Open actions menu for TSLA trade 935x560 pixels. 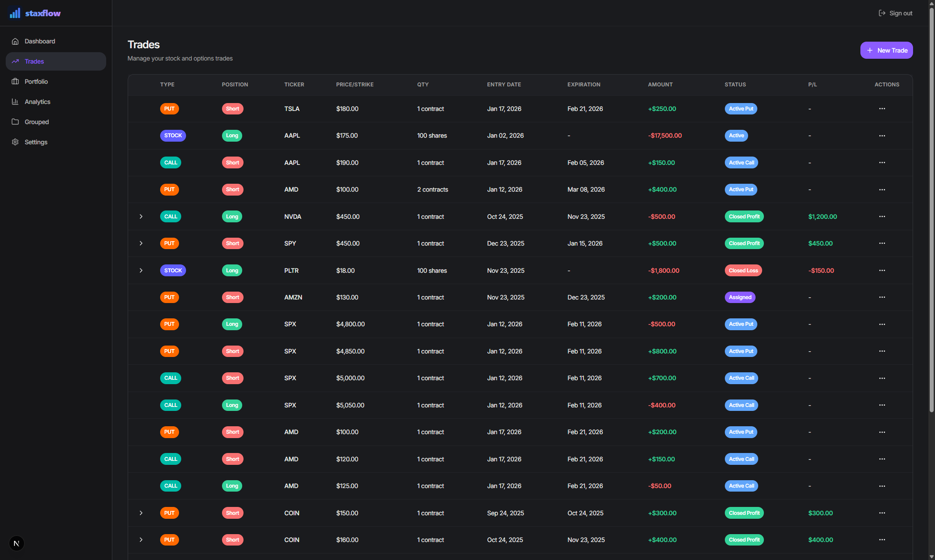point(882,109)
